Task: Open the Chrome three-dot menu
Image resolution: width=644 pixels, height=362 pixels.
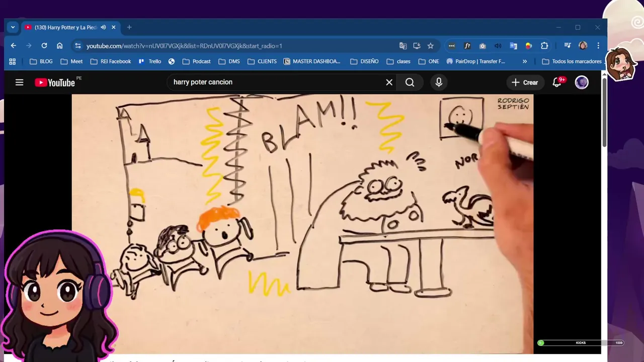Action: click(598, 46)
